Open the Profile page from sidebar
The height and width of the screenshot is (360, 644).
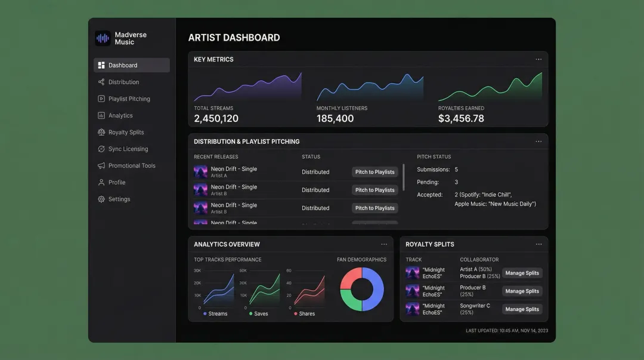point(117,183)
